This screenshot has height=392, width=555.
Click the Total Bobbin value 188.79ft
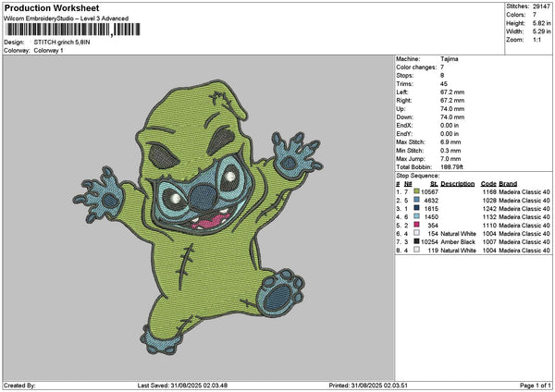451,167
